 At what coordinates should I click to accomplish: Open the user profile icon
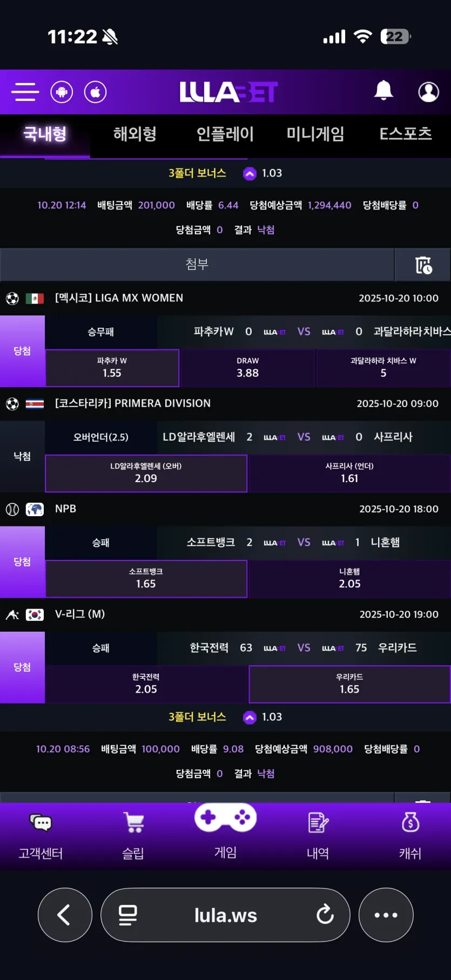[x=429, y=92]
